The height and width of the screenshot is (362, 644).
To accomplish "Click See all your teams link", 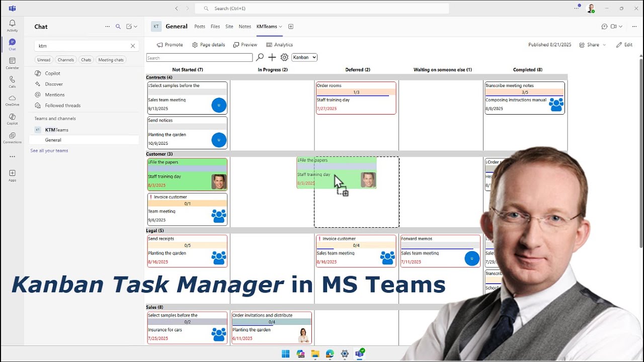I will pyautogui.click(x=49, y=151).
